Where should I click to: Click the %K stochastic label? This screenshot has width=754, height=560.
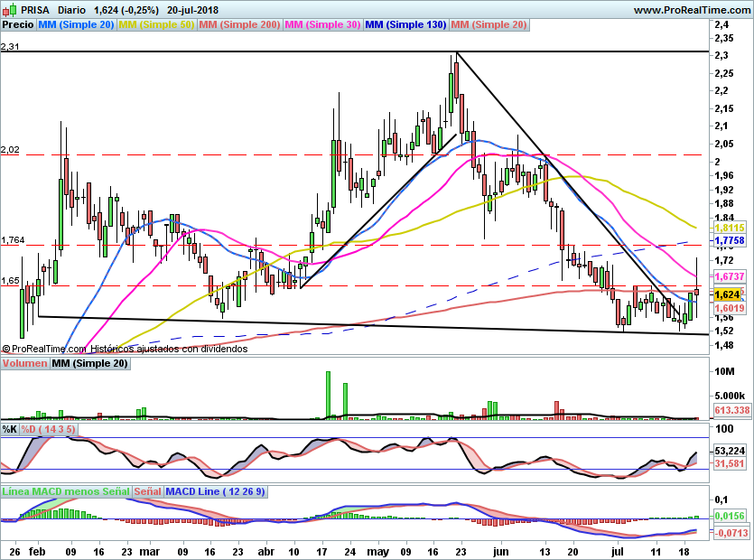(x=10, y=429)
